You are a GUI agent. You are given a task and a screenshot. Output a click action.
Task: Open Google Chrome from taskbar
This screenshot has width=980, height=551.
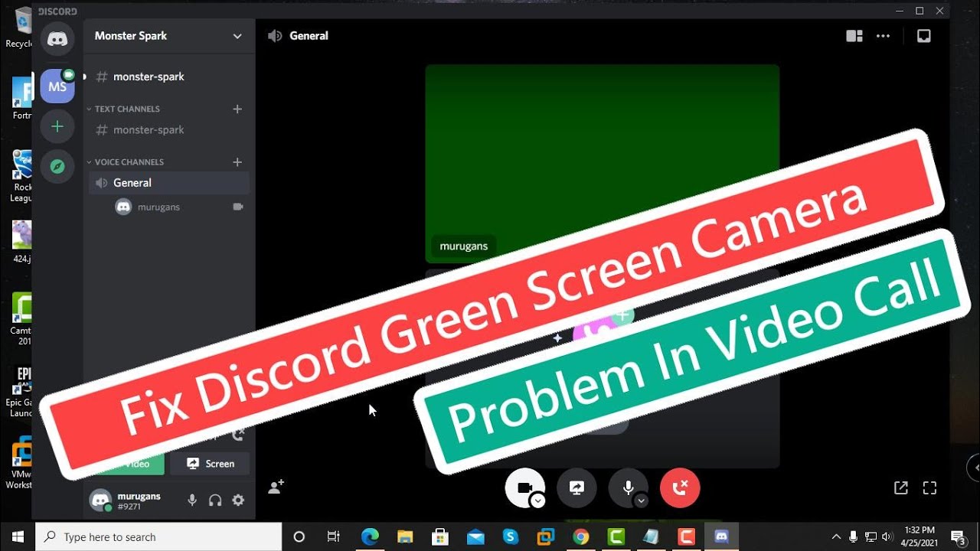click(x=581, y=536)
